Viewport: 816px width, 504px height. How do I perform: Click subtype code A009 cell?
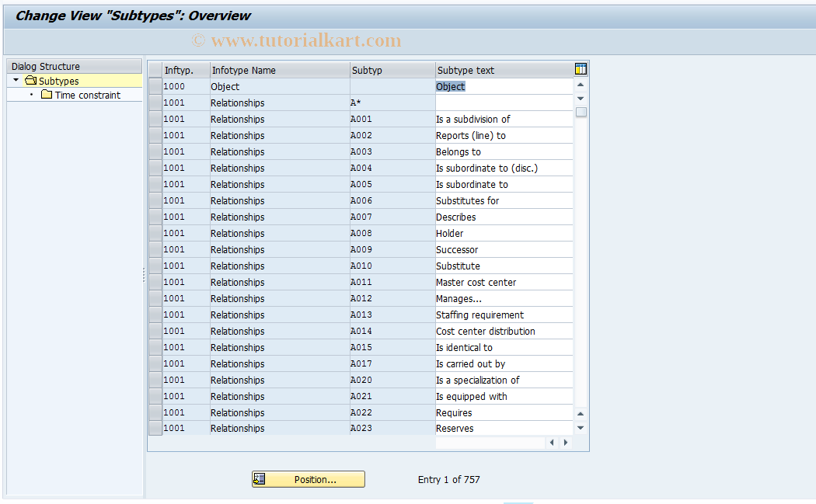(392, 249)
